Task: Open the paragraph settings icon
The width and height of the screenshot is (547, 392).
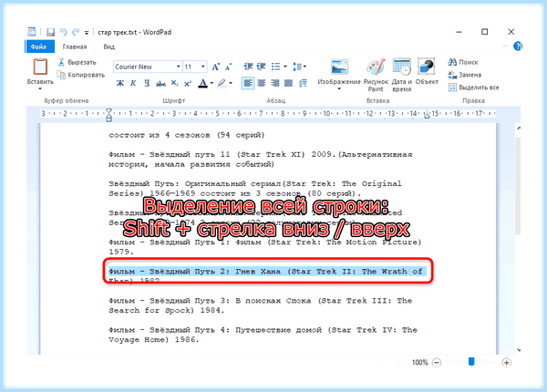Action: pyautogui.click(x=304, y=83)
